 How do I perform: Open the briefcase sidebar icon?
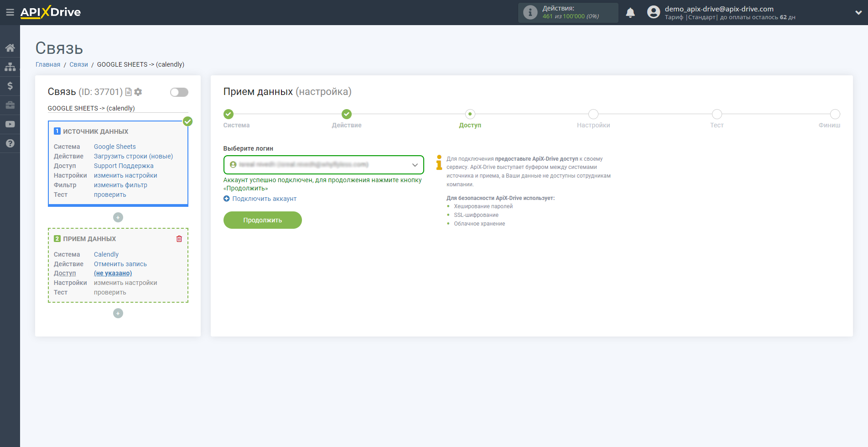pos(10,105)
